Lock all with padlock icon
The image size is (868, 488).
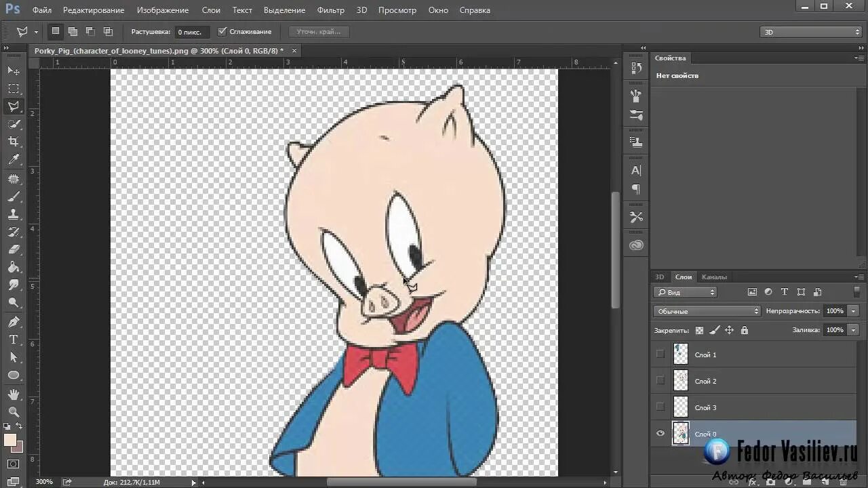[745, 330]
